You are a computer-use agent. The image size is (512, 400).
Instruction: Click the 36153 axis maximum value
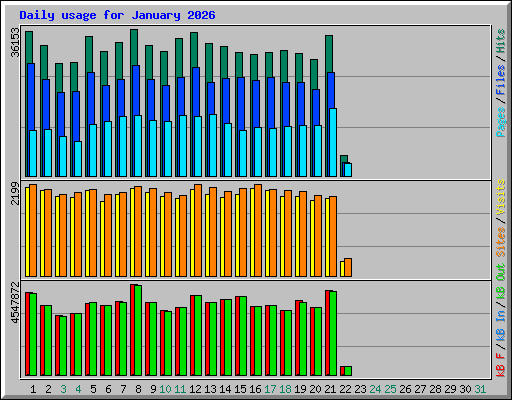(x=15, y=42)
